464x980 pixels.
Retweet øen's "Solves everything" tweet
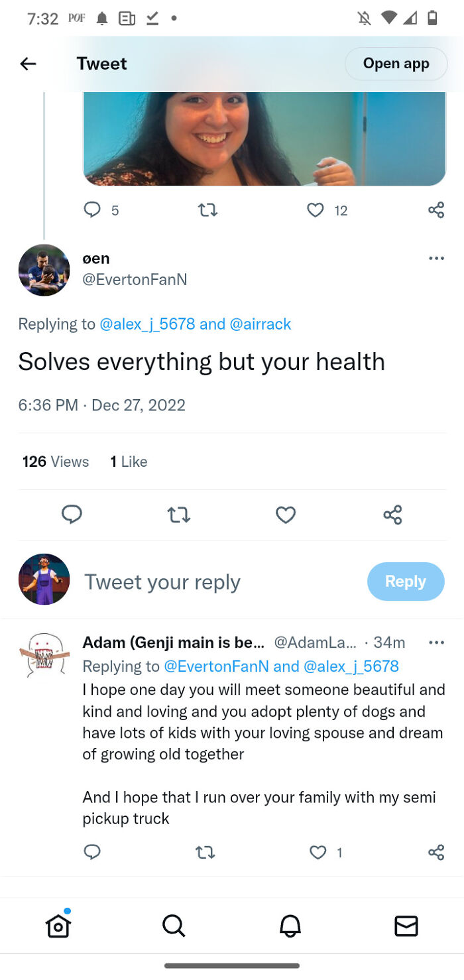tap(178, 515)
